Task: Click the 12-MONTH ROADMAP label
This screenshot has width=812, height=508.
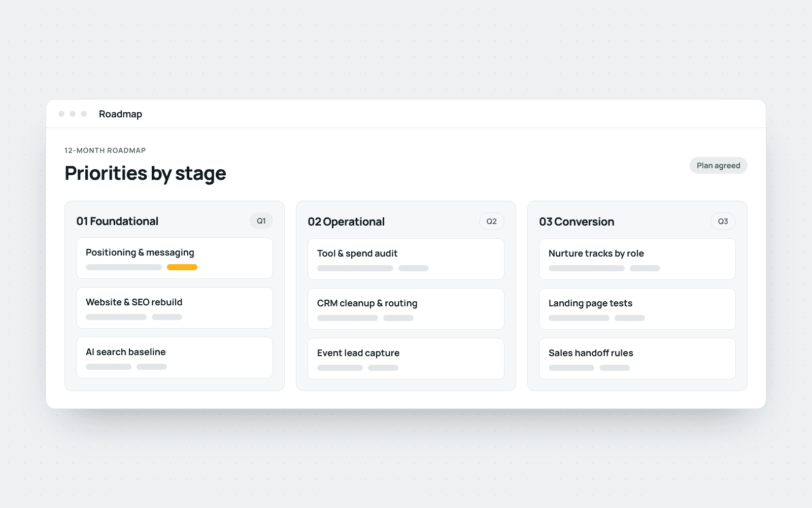Action: (x=105, y=150)
